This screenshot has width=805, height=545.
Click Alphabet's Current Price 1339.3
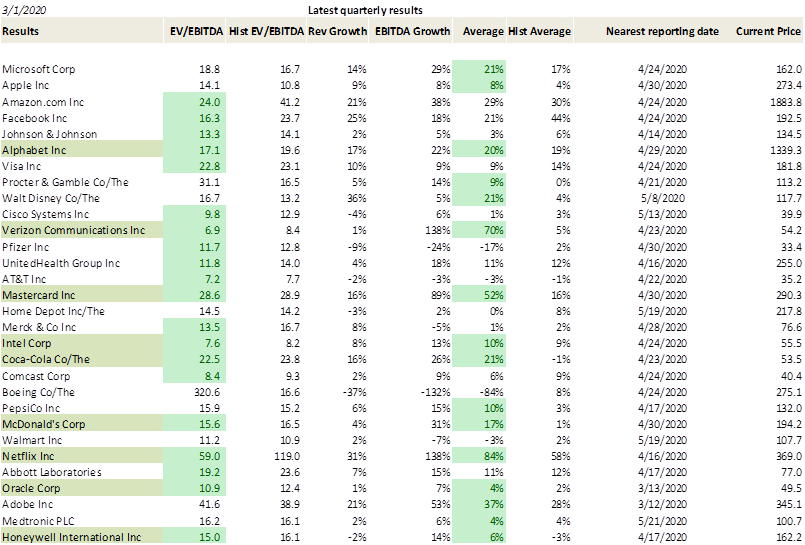(x=785, y=150)
